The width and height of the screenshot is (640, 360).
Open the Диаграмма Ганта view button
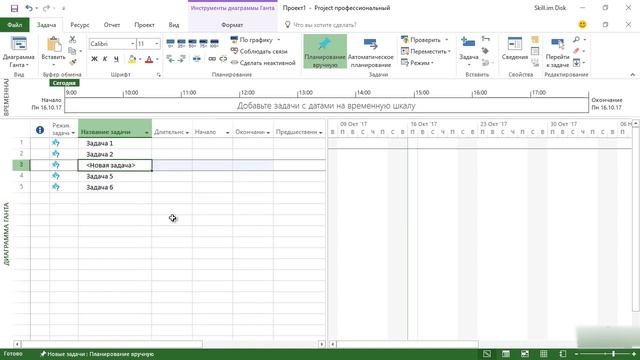click(x=18, y=52)
